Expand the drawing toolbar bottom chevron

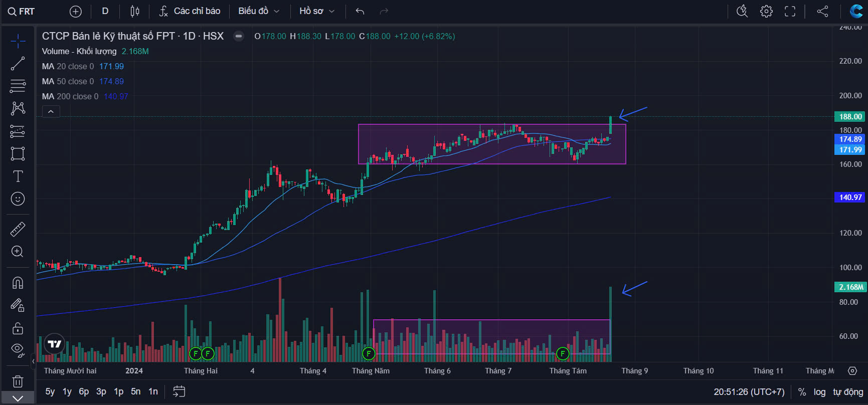pos(18,398)
